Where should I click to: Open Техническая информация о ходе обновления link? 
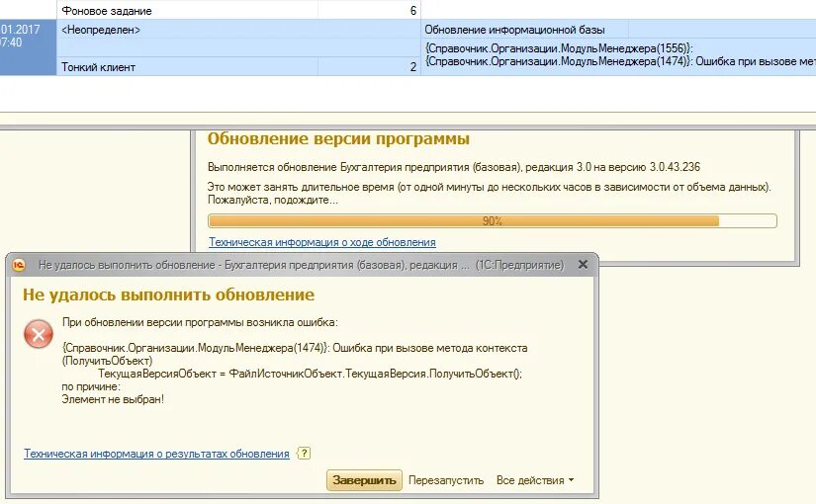[x=322, y=242]
